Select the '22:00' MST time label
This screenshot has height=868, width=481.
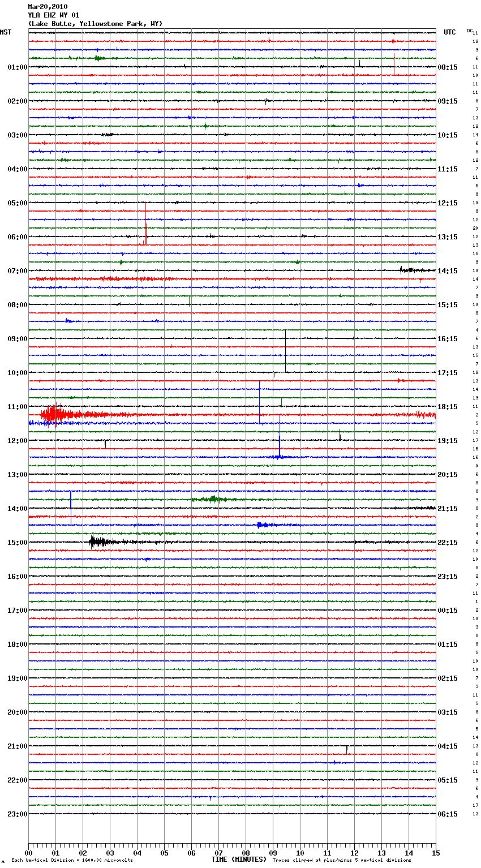(18, 780)
